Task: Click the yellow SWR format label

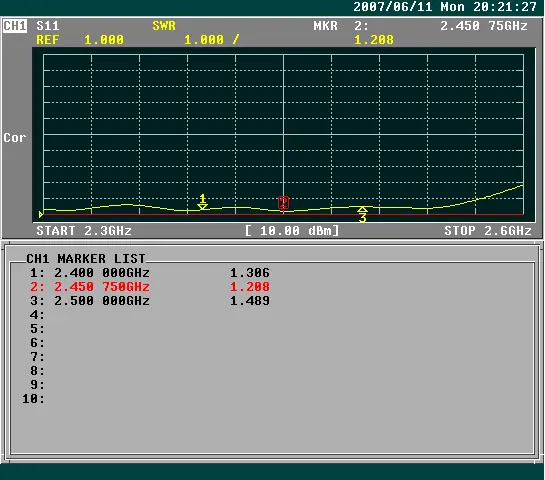Action: (164, 26)
